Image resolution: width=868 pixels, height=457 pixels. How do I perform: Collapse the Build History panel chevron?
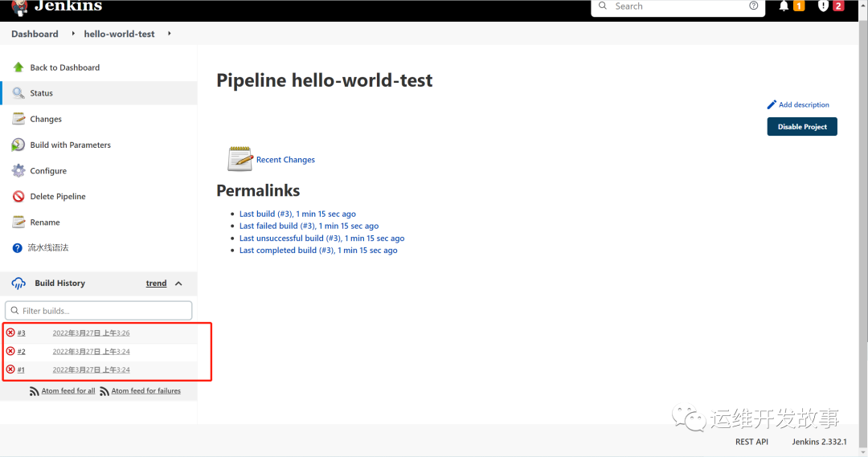178,284
